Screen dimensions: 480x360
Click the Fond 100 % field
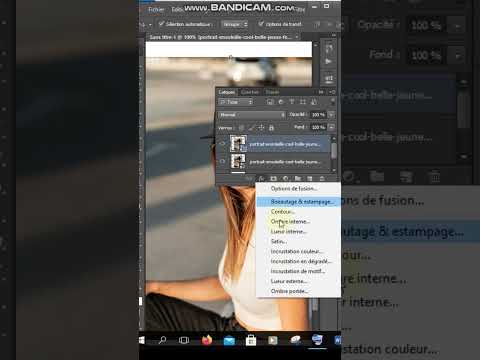[318, 127]
